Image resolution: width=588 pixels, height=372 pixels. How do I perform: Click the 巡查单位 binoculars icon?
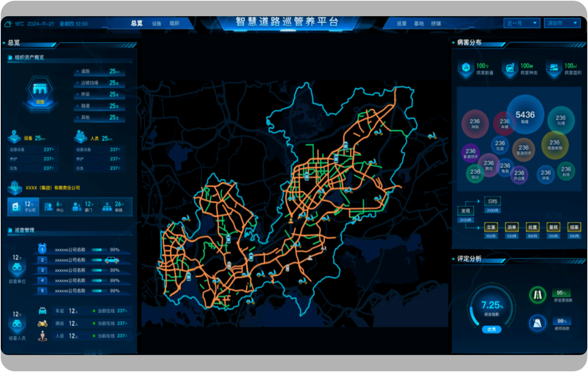[17, 268]
